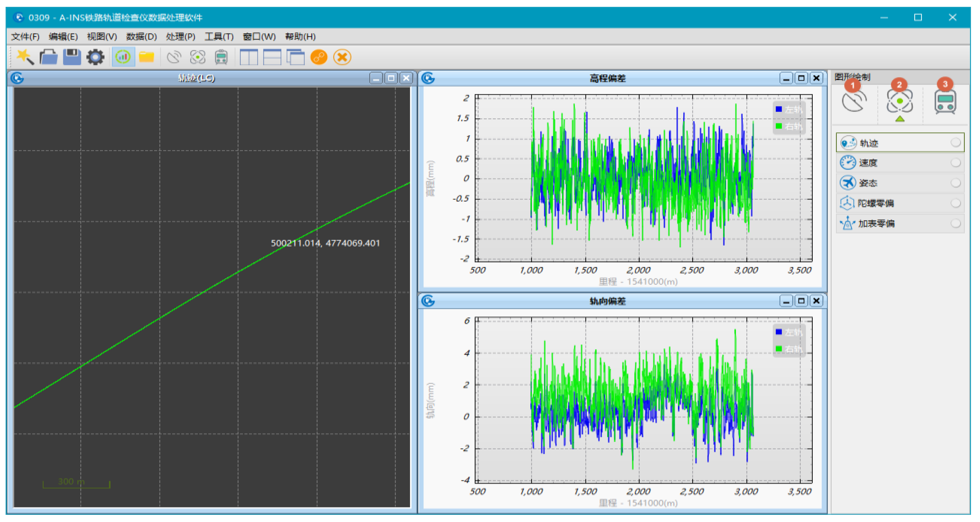Open the 帮助(H) menu

pos(301,36)
